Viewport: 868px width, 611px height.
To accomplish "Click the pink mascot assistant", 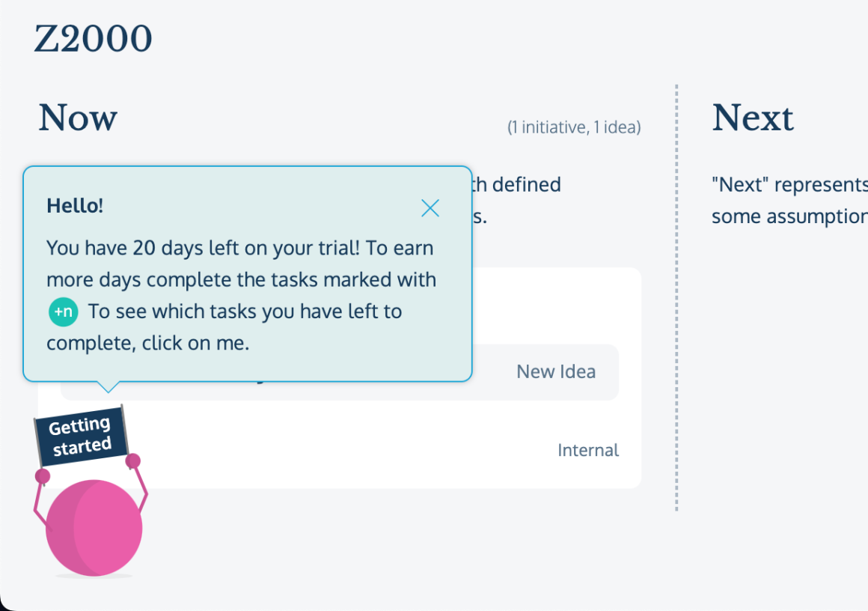I will pos(93,528).
